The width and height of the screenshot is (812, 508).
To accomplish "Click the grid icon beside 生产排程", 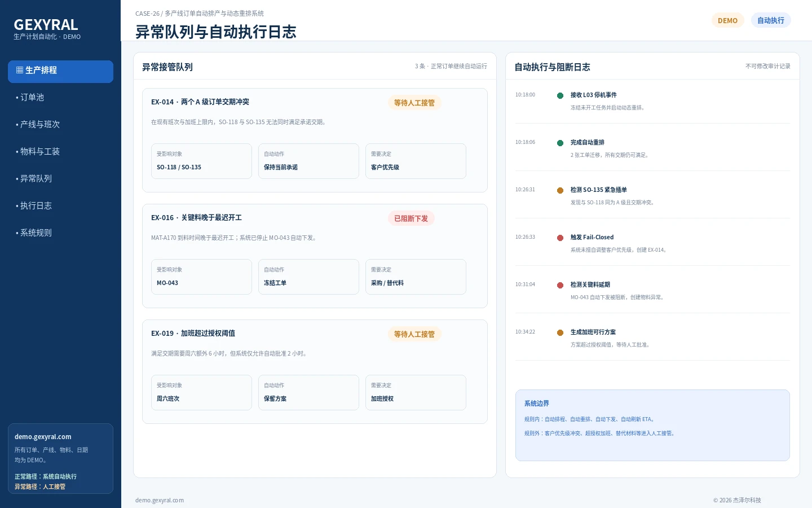I will [20, 71].
